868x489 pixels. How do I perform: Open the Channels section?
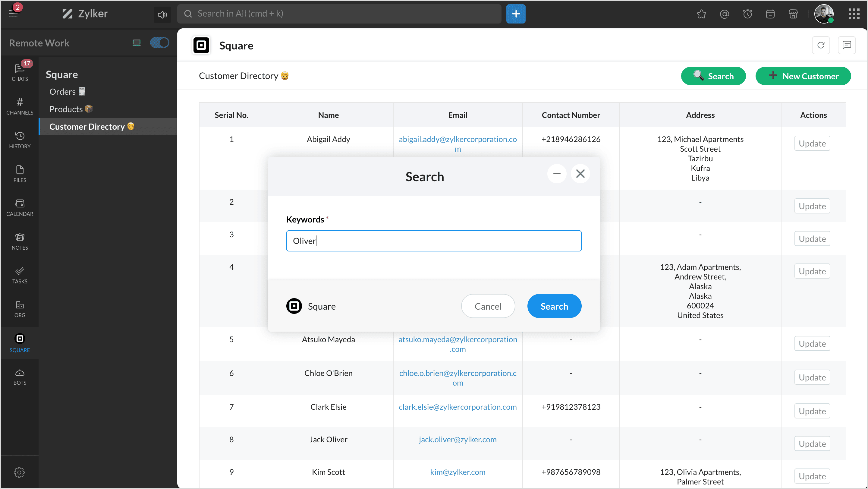click(x=20, y=106)
